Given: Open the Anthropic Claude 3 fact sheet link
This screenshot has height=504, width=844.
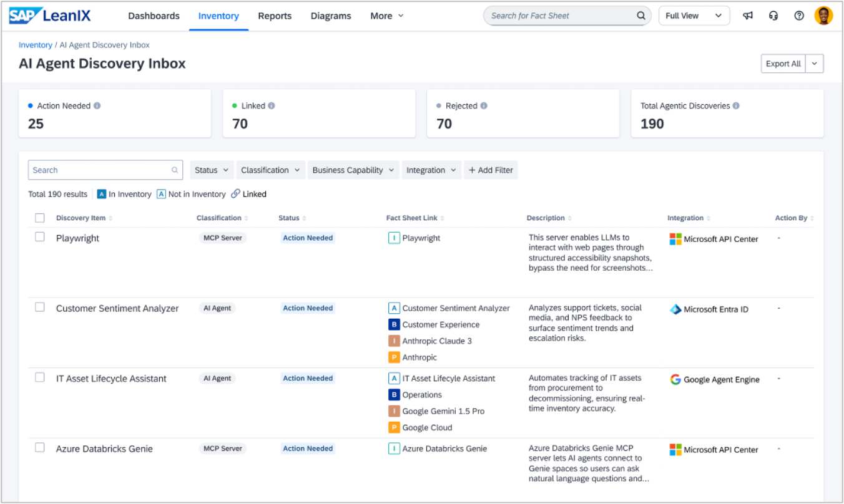Looking at the screenshot, I should tap(436, 341).
